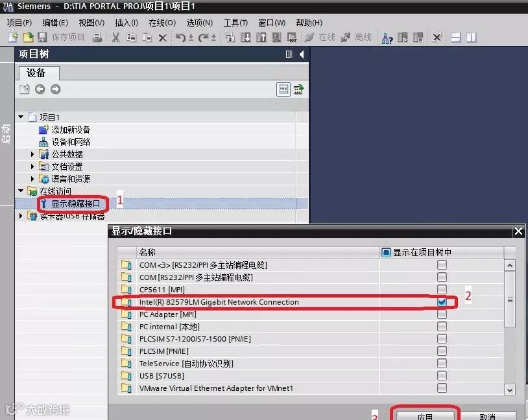Click the Accessible devices icon
528x420 pixels.
click(x=387, y=38)
